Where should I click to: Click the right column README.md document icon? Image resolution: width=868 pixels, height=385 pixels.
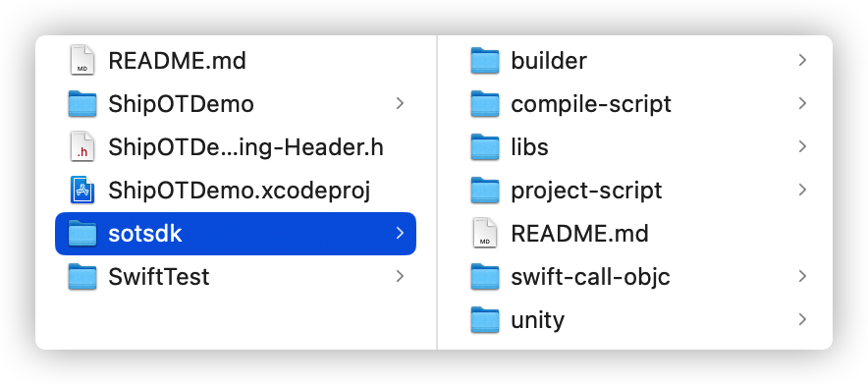tap(485, 233)
